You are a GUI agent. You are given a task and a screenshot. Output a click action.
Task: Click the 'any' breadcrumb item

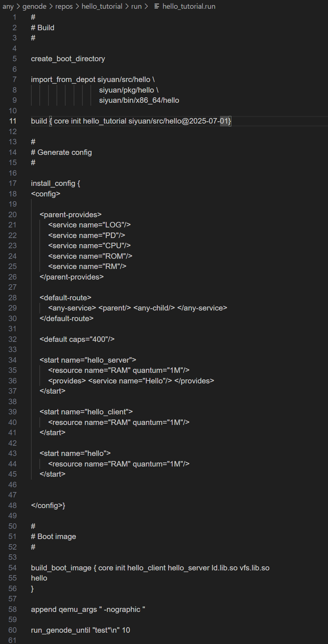coord(8,6)
